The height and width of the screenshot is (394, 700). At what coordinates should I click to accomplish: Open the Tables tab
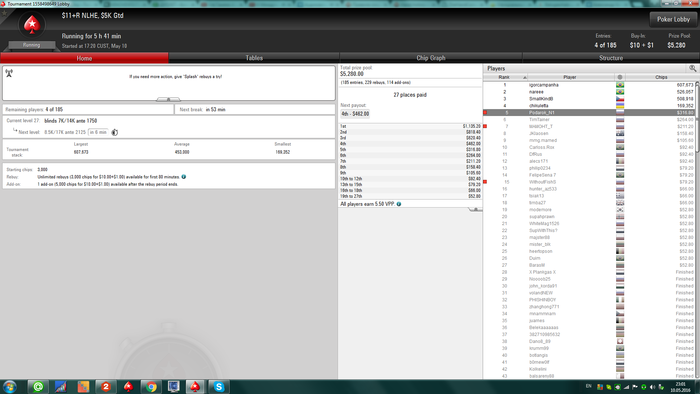point(254,58)
